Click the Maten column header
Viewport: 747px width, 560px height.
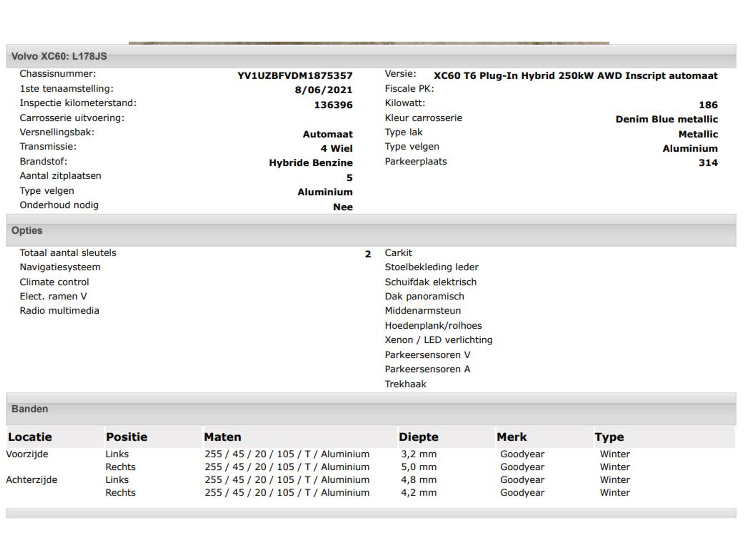tap(223, 437)
